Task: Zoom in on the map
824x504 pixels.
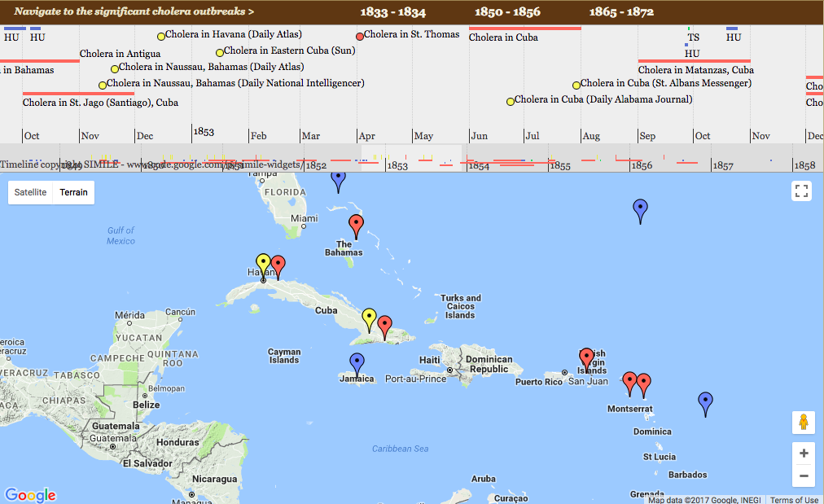Action: tap(803, 454)
